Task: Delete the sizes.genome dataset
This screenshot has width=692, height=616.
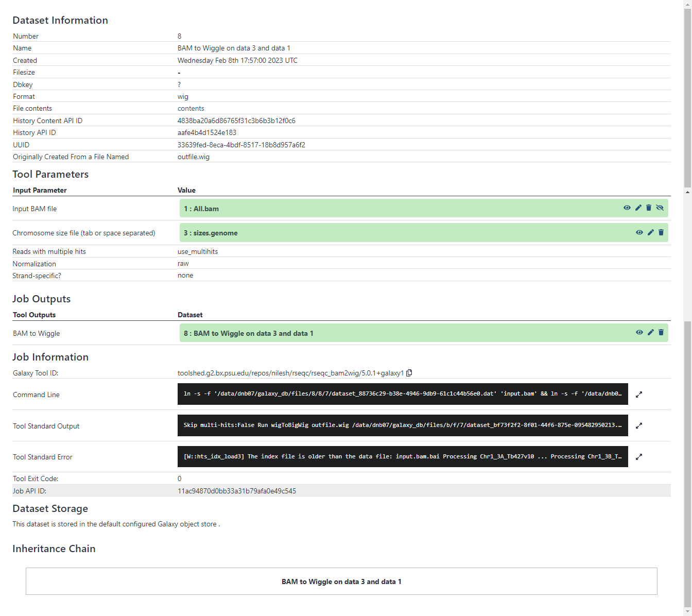Action: click(661, 232)
